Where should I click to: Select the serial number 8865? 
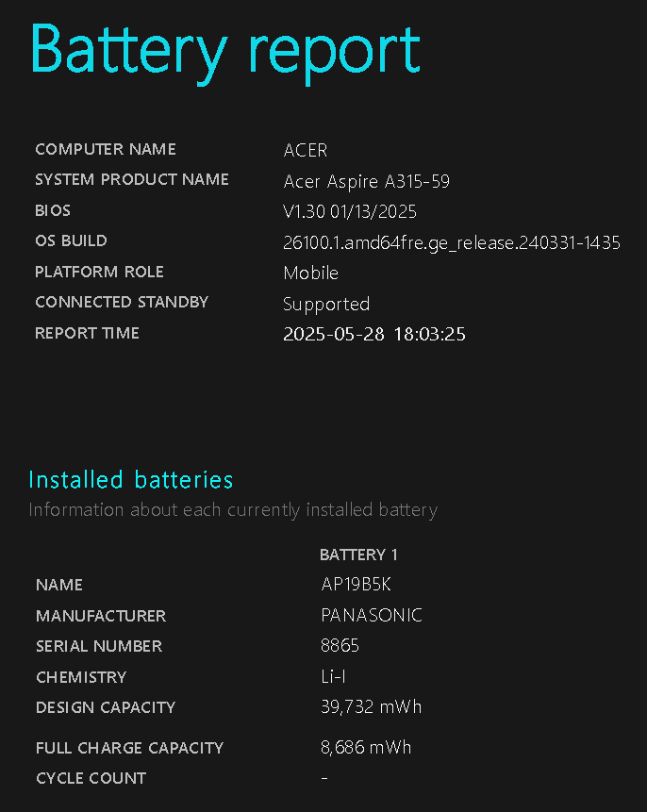click(340, 646)
